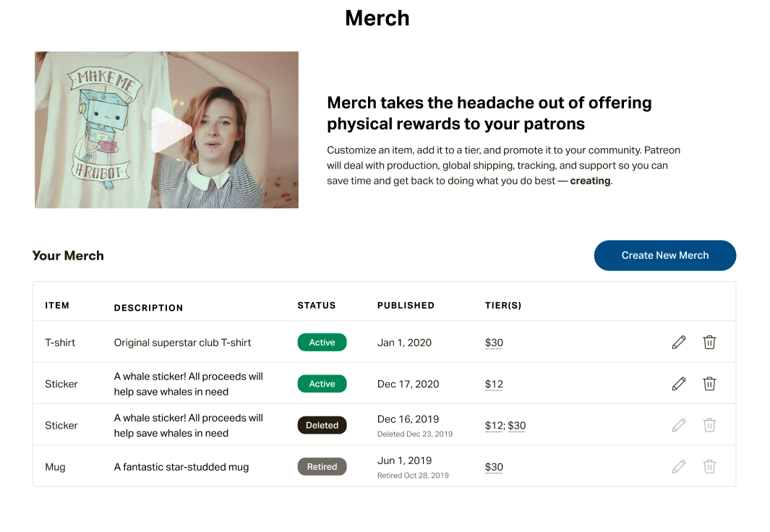
Task: Click the Published column header
Action: pyautogui.click(x=406, y=305)
